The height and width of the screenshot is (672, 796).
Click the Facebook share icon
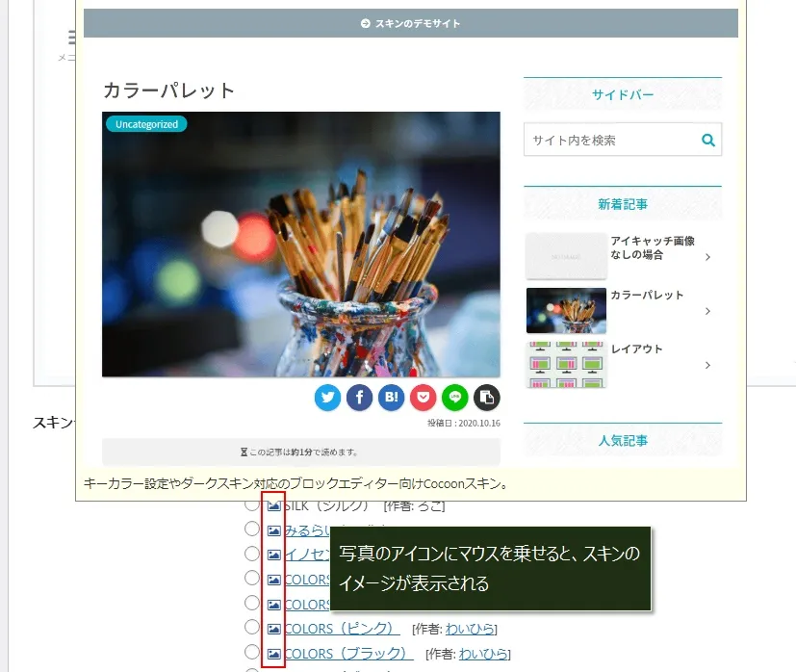[359, 397]
